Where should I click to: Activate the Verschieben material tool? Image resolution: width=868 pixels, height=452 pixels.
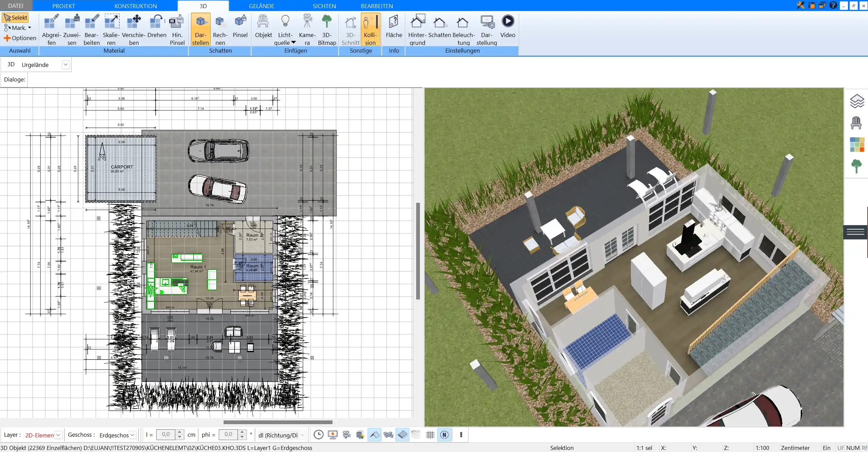pos(134,30)
